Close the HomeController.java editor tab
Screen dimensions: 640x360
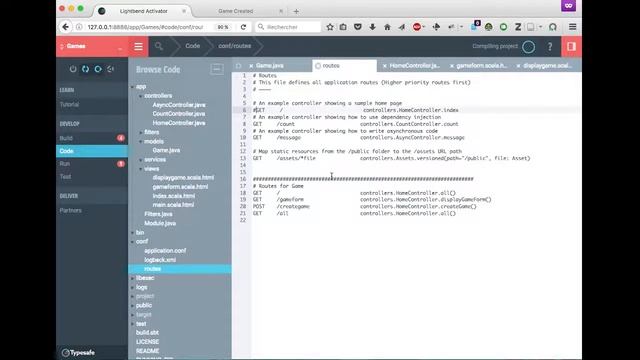coord(384,66)
